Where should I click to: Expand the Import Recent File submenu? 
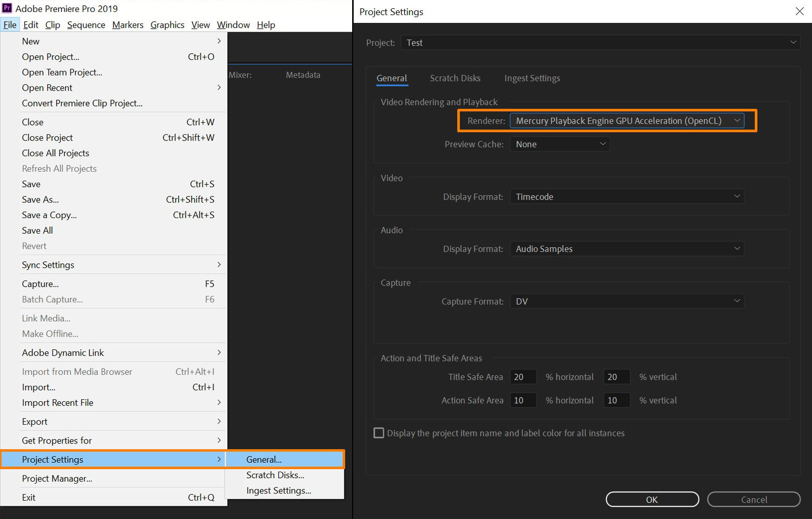[113, 403]
